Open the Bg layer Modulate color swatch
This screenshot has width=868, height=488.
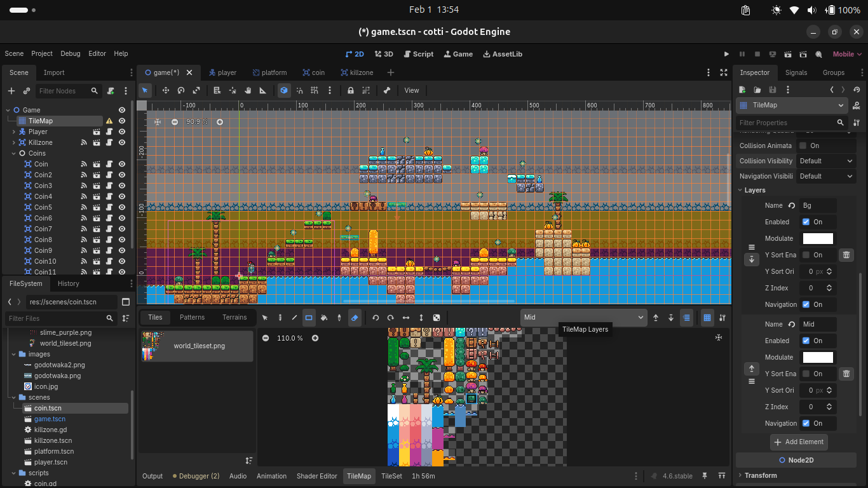point(818,238)
